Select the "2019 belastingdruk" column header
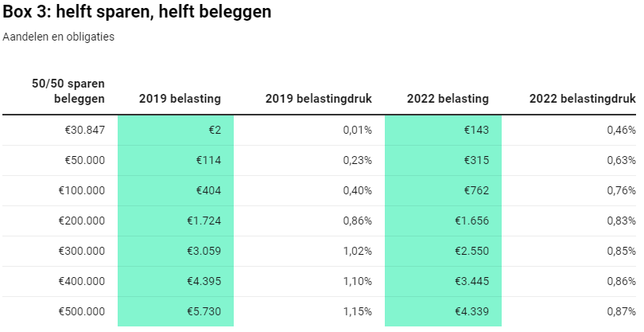 [x=318, y=99]
